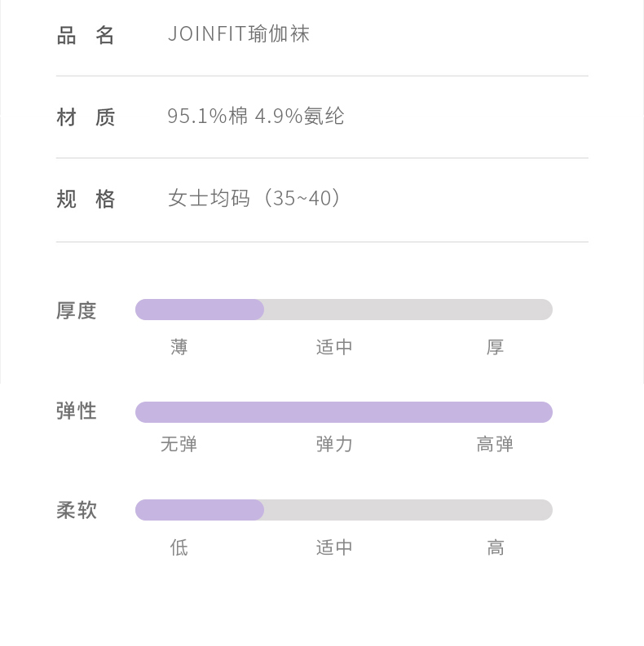Screen dimensions: 644x646
Task: Click the 厚度 thickness label
Action: pyautogui.click(x=77, y=310)
